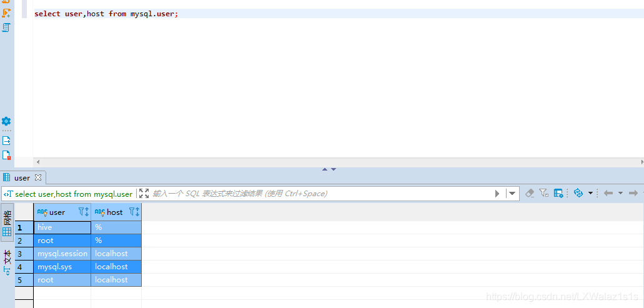The image size is (644, 308).
Task: Close the user results tab
Action: tap(38, 177)
